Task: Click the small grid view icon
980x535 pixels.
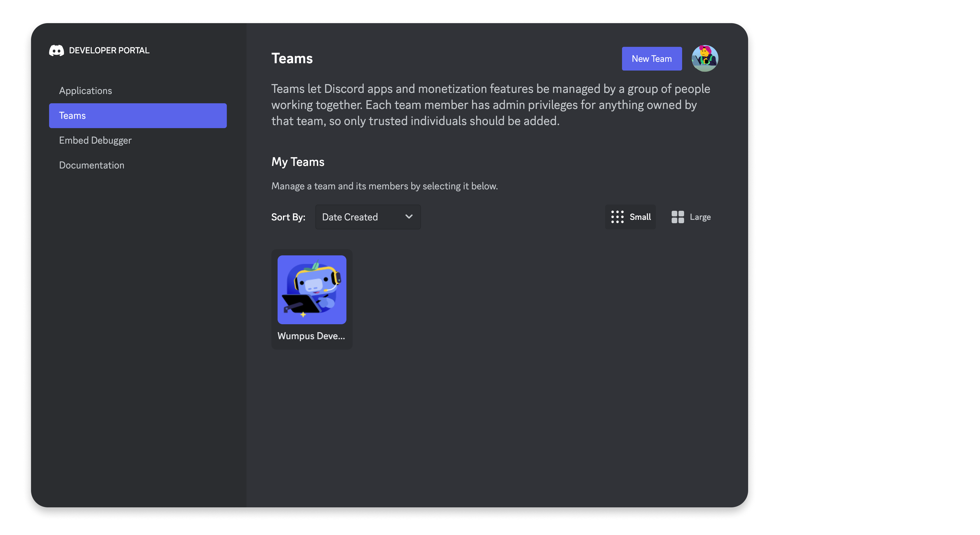Action: [x=617, y=217]
